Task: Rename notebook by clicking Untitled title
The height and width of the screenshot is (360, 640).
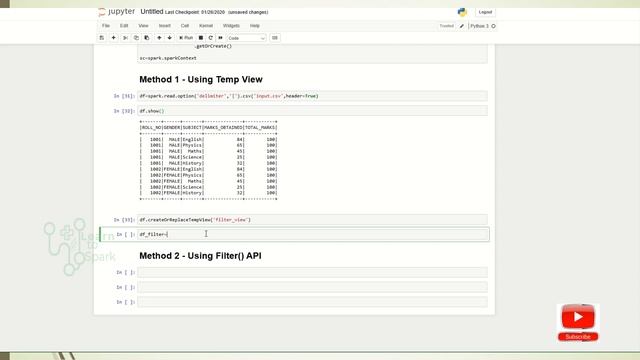Action: (x=152, y=12)
